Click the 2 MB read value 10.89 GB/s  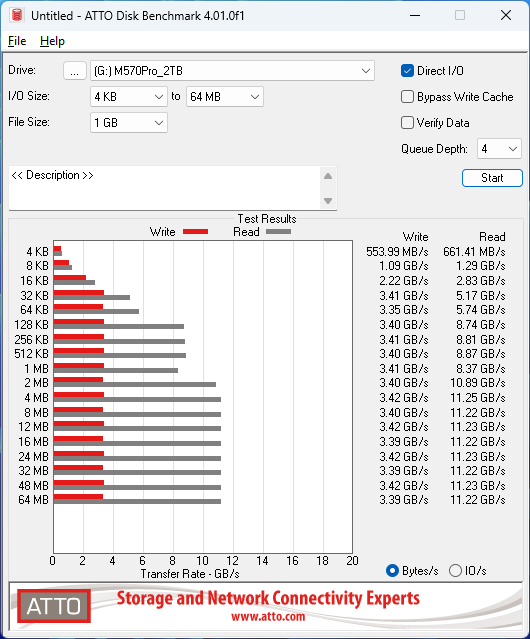point(477,383)
